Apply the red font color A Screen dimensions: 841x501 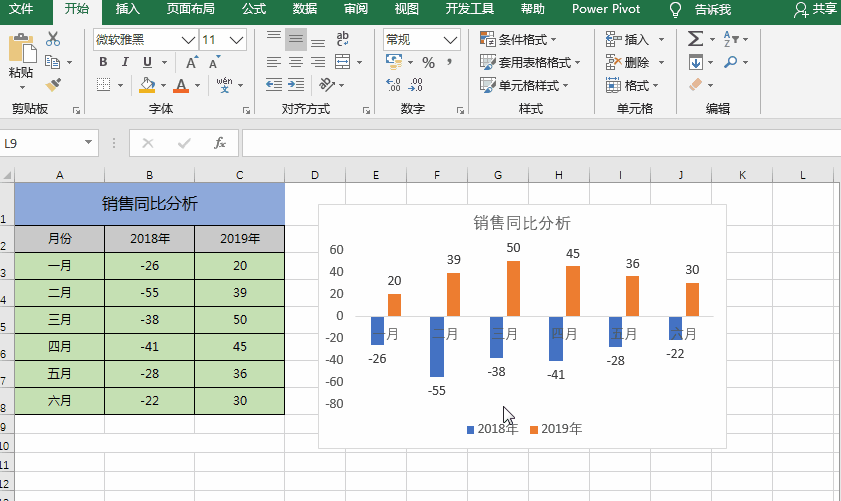point(181,85)
